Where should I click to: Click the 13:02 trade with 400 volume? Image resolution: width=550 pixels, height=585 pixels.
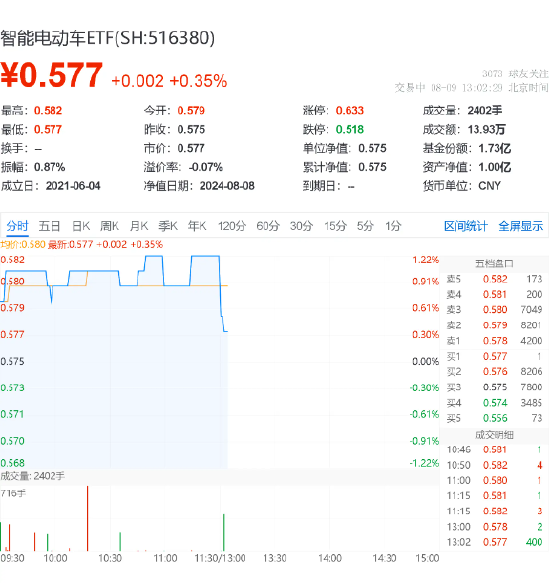(494, 542)
